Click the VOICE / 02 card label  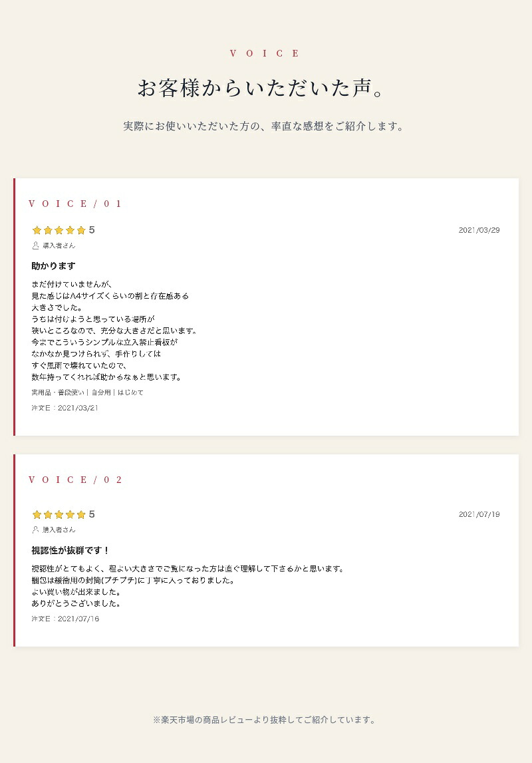click(75, 480)
